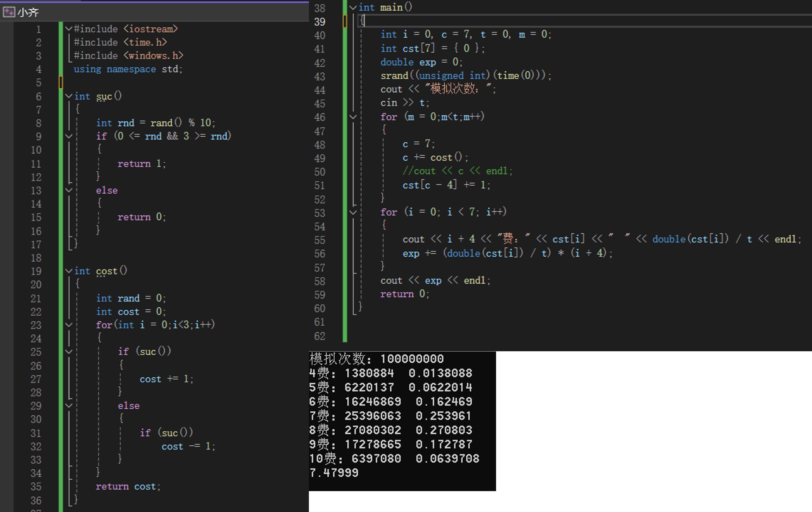The image size is (812, 512).
Task: Click '模拟次数: 100000000' in console output
Action: (377, 359)
